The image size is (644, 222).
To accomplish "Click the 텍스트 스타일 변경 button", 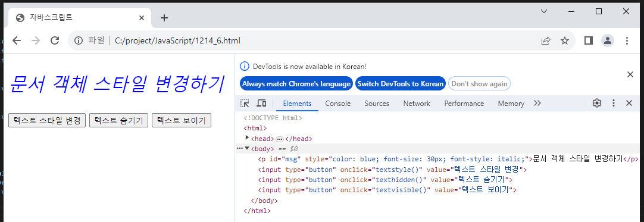I will pos(47,121).
